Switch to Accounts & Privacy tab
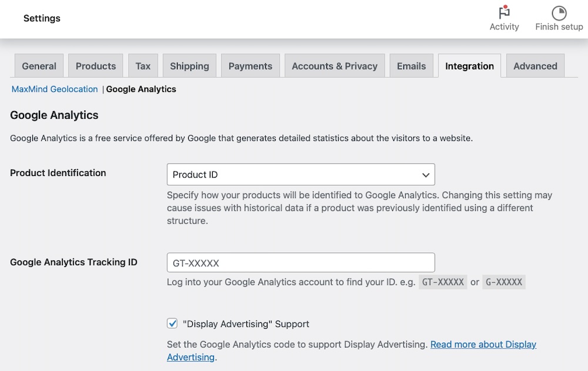Image resolution: width=588 pixels, height=371 pixels. coord(335,66)
